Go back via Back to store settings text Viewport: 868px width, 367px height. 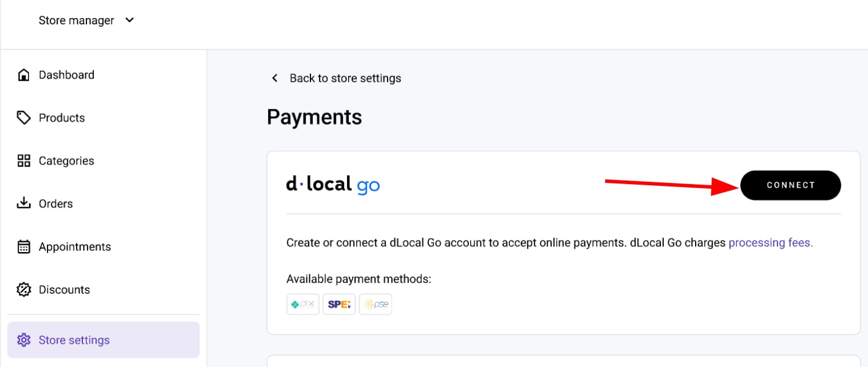pos(345,78)
